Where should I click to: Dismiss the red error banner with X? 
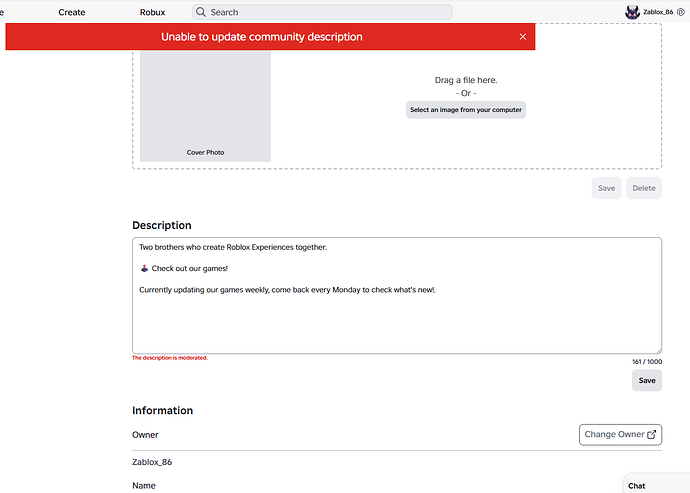[x=522, y=37]
